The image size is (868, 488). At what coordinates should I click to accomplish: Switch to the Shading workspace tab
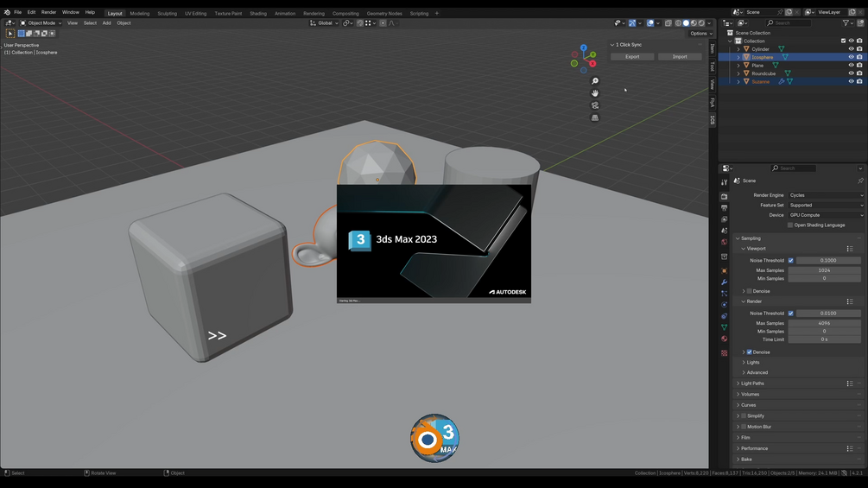tap(258, 13)
